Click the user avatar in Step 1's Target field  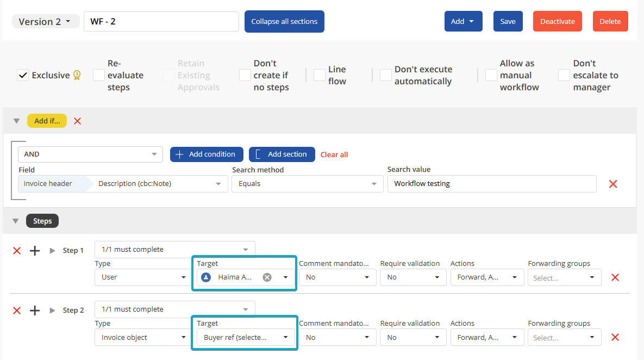click(205, 277)
